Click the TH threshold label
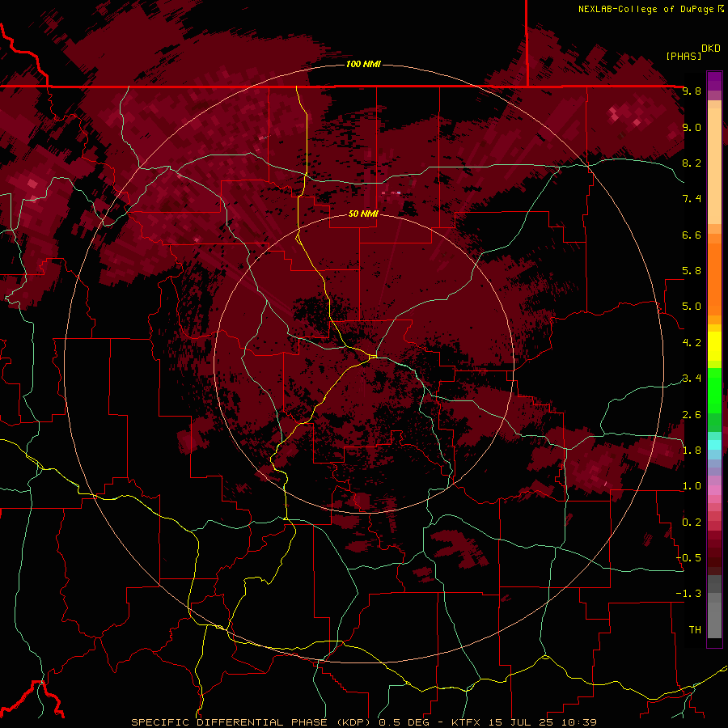 (x=695, y=630)
